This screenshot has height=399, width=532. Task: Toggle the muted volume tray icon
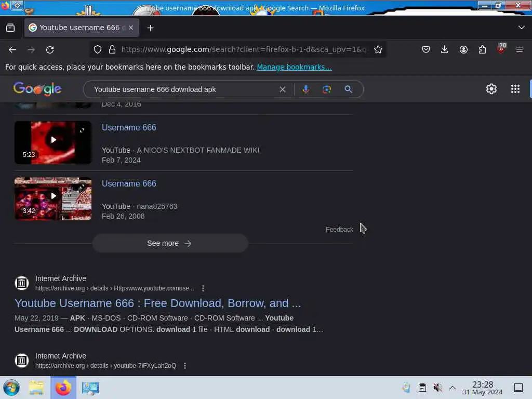(x=437, y=388)
